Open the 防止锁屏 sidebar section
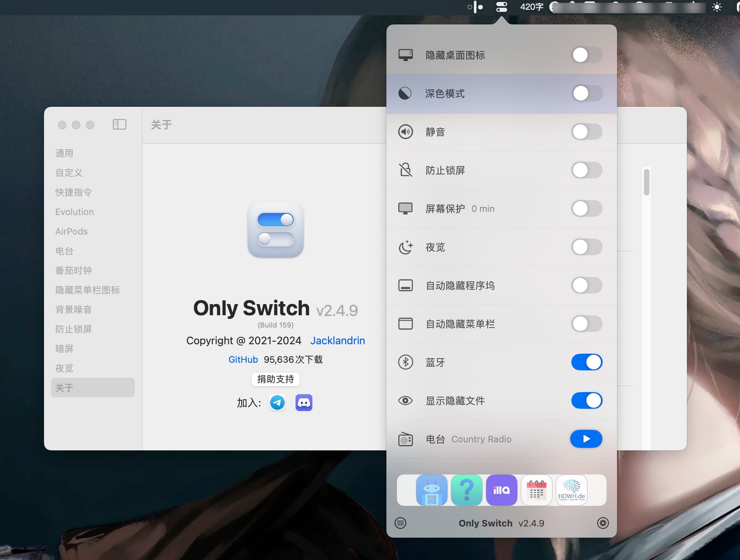Screen dimensions: 740x560 pos(74,329)
